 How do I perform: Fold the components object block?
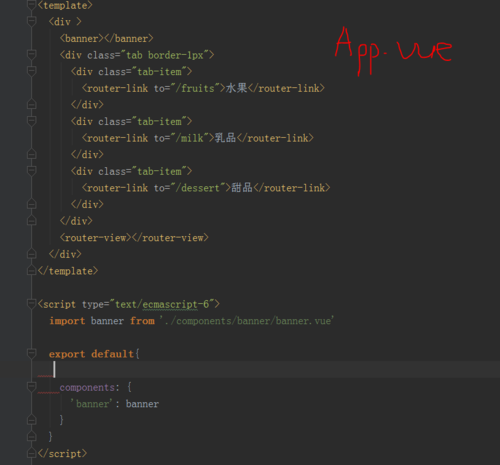pos(31,387)
